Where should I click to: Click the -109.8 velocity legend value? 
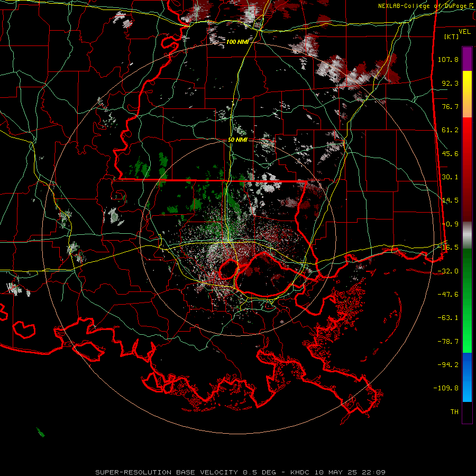pyautogui.click(x=446, y=388)
